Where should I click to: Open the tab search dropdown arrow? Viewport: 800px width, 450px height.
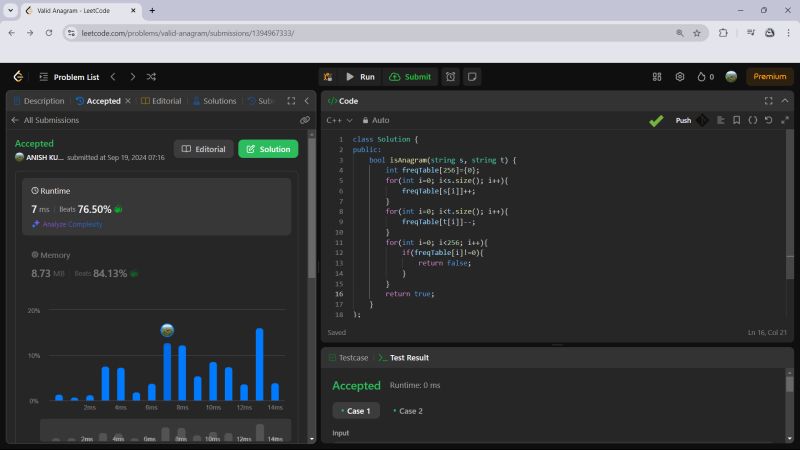pos(10,10)
